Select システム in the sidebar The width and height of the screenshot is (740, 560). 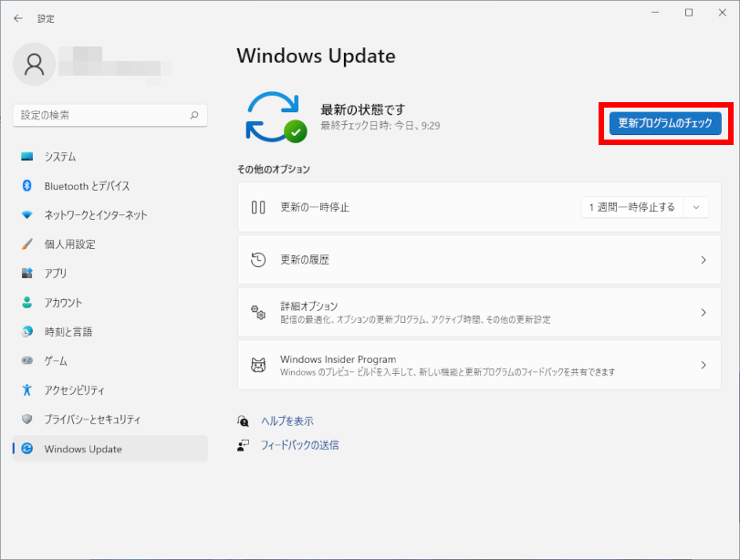coord(60,157)
